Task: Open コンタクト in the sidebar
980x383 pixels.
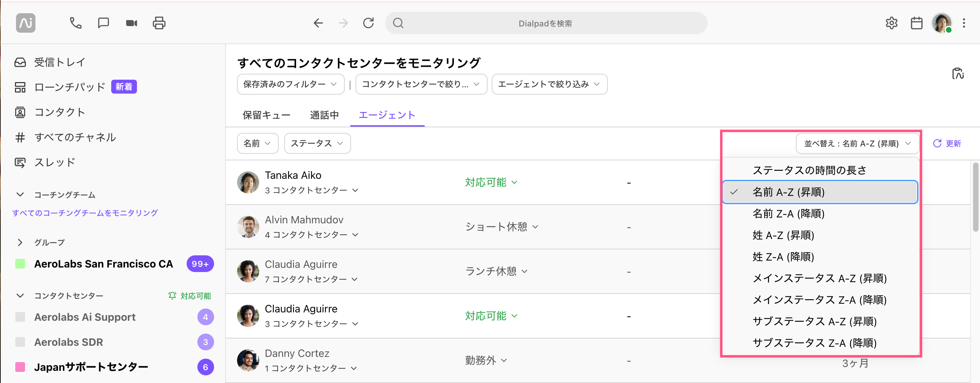Action: [49, 112]
